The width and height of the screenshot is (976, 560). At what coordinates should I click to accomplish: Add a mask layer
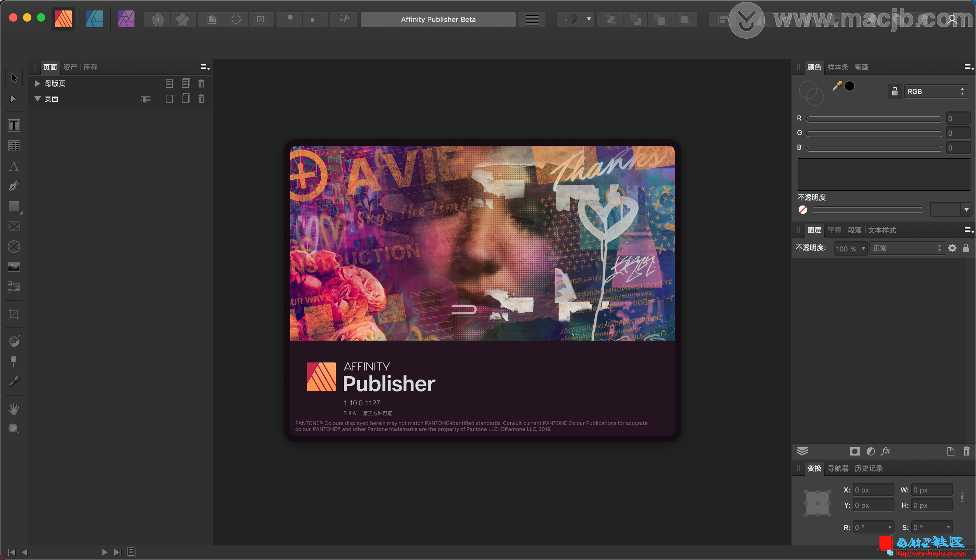(x=854, y=451)
